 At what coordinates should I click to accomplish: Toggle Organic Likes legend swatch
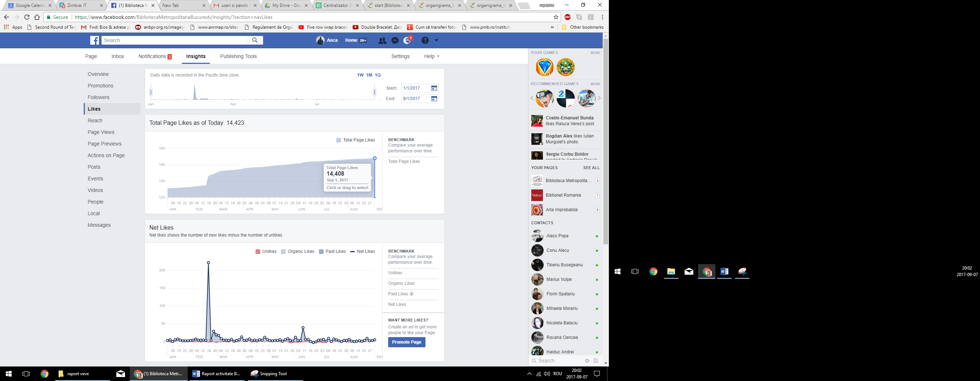283,251
